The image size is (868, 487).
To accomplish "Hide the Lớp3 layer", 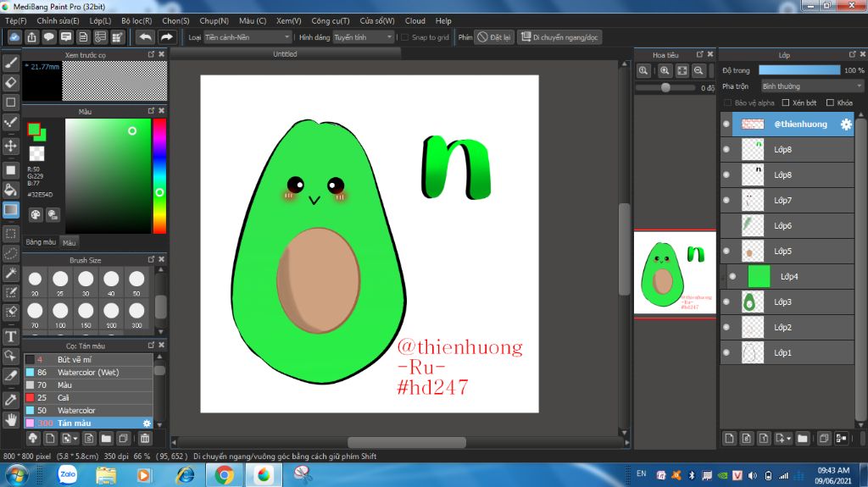I will 726,302.
